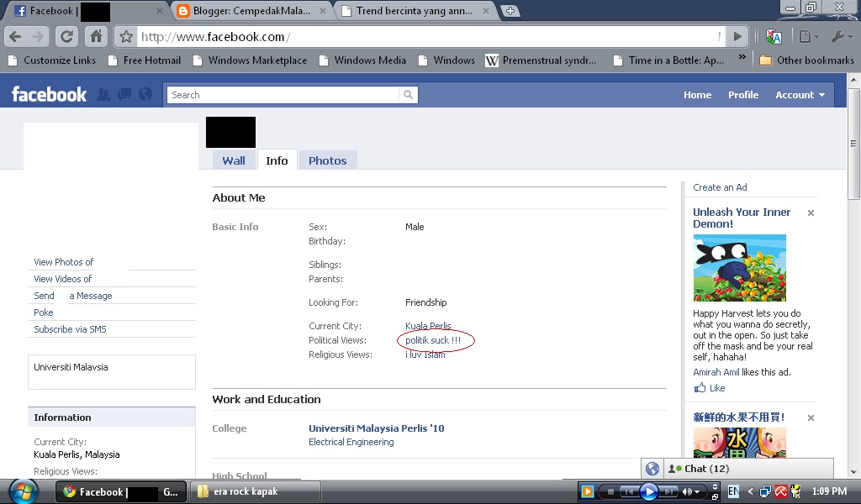Close the Blogger CempedakMala tab
Viewport: 861px width, 504px height.
coord(323,11)
